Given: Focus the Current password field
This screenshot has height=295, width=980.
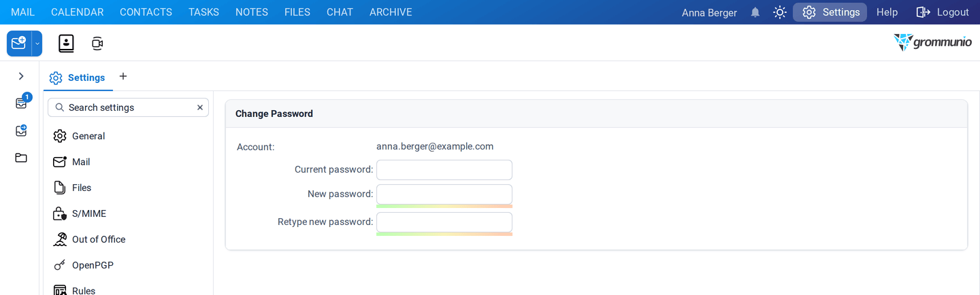Looking at the screenshot, I should click(x=444, y=170).
